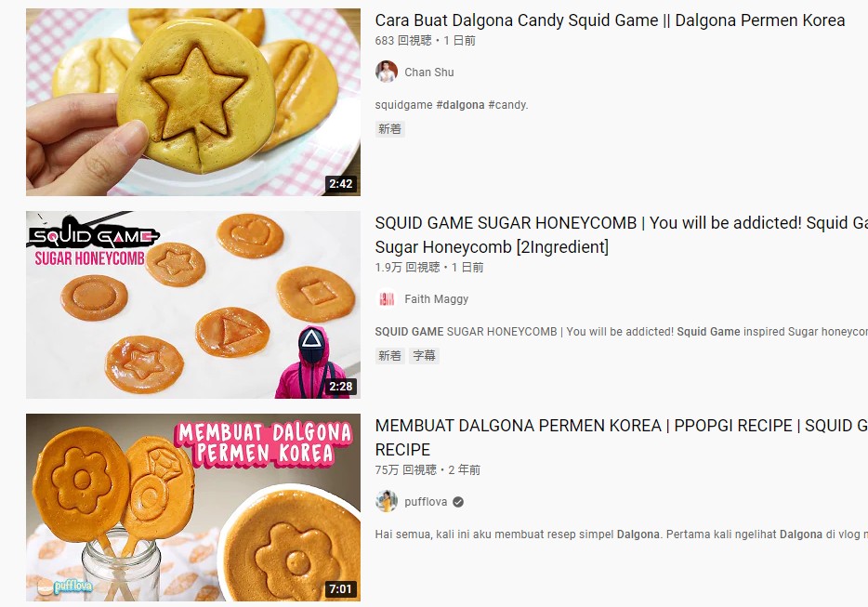Go to pufflova channel name

coord(426,502)
